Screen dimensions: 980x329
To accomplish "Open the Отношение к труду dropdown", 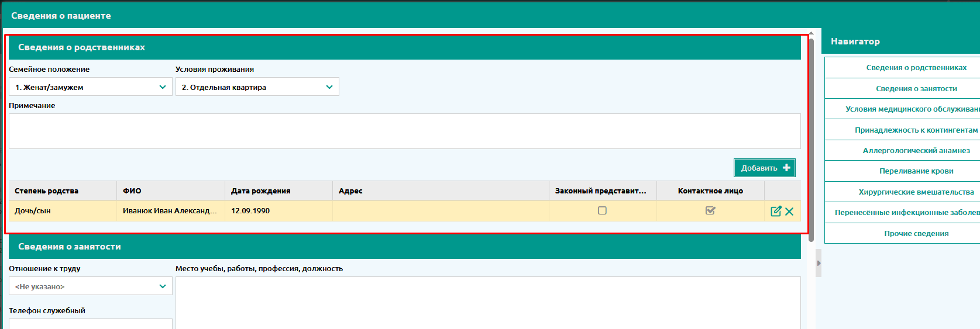I will [x=90, y=286].
